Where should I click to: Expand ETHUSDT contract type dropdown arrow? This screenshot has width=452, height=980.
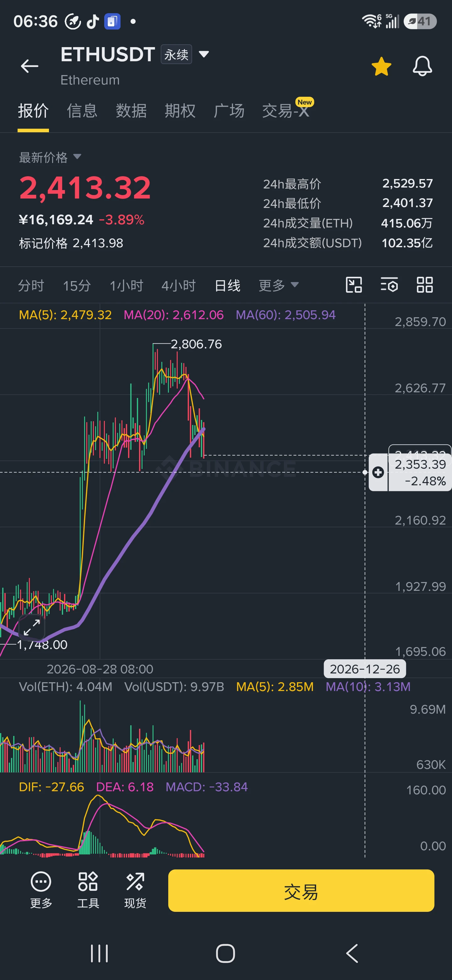pyautogui.click(x=204, y=54)
